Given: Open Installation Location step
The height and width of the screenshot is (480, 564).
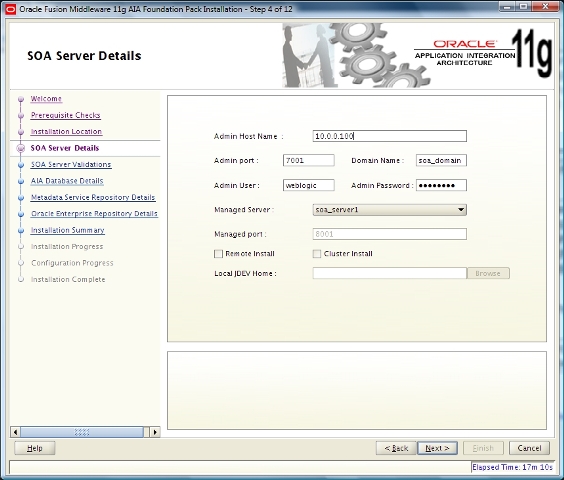Looking at the screenshot, I should click(66, 132).
